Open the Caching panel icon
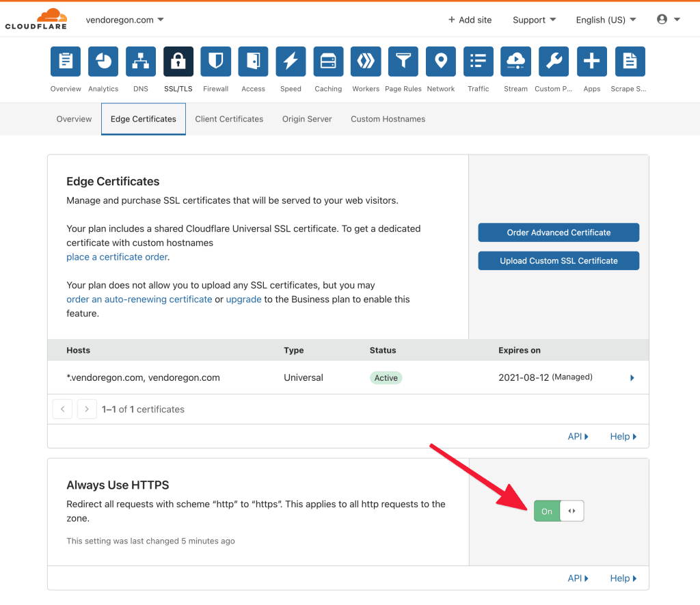 pos(328,61)
